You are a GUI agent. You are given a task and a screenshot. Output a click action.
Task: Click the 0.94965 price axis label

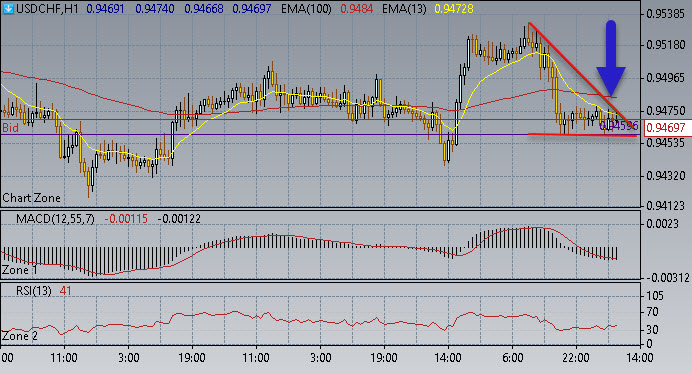[666, 78]
